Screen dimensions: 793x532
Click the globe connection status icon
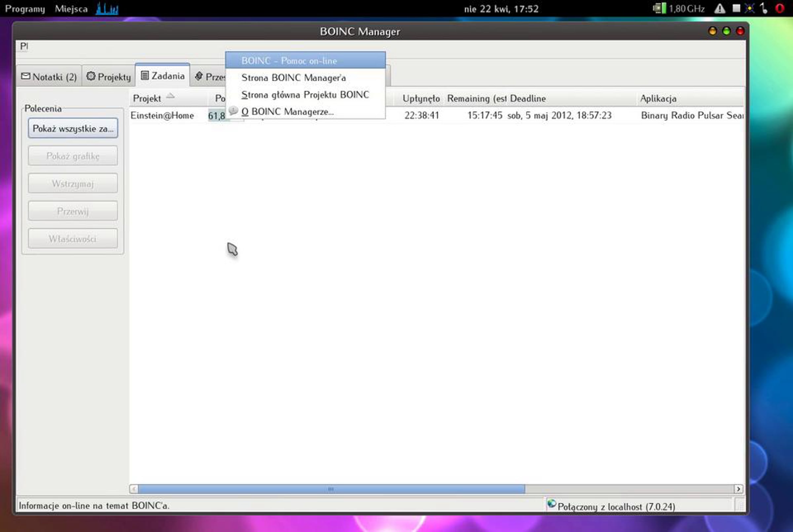552,504
